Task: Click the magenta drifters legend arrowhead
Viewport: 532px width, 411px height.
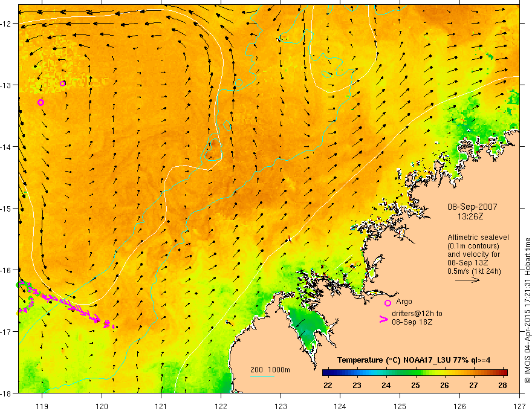Action: 384,319
